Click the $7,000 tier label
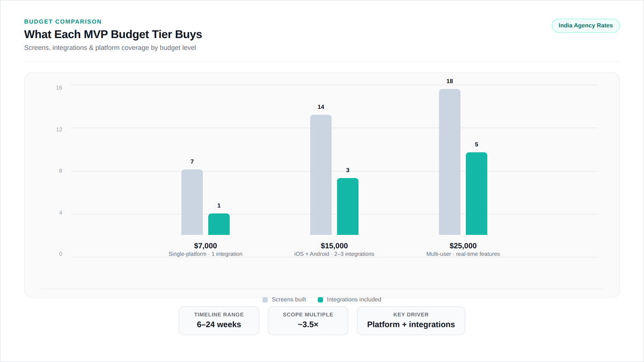 click(x=206, y=246)
